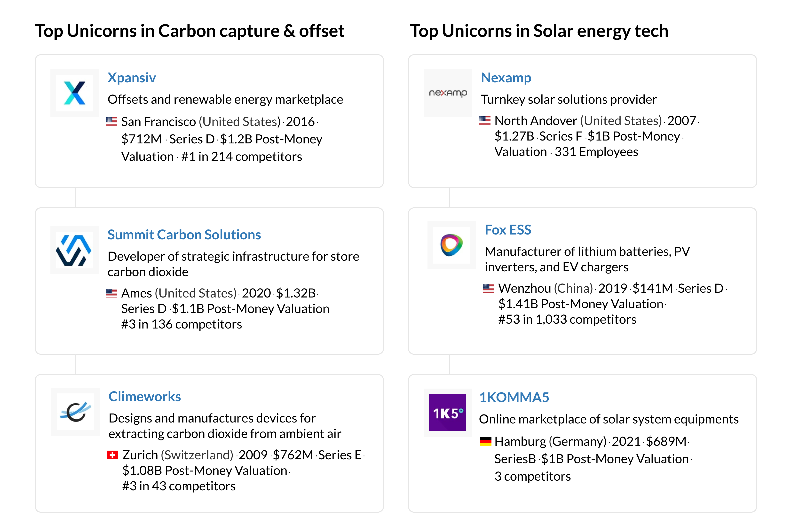Click the US flag beside North Andover
The width and height of the screenshot is (791, 532).
point(484,120)
